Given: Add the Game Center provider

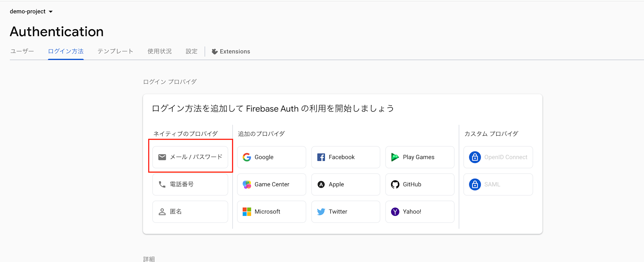Looking at the screenshot, I should pyautogui.click(x=271, y=185).
